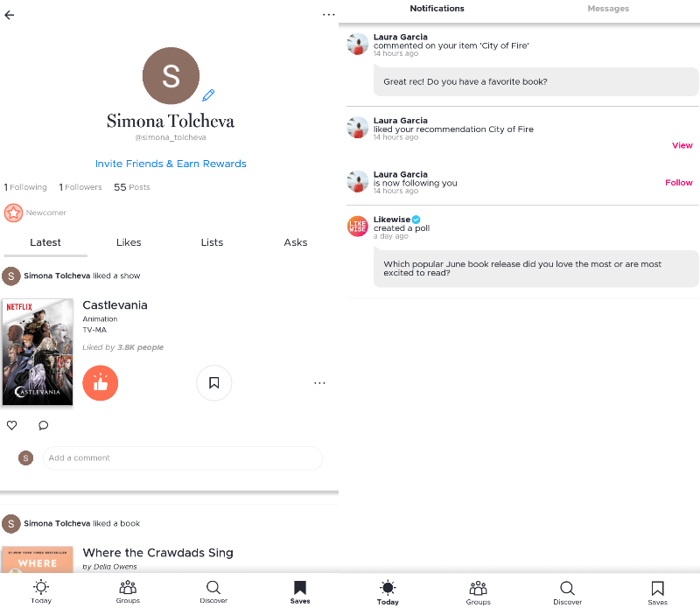This screenshot has width=700, height=608.
Task: Tap the Likewise verified badge
Action: (x=416, y=220)
